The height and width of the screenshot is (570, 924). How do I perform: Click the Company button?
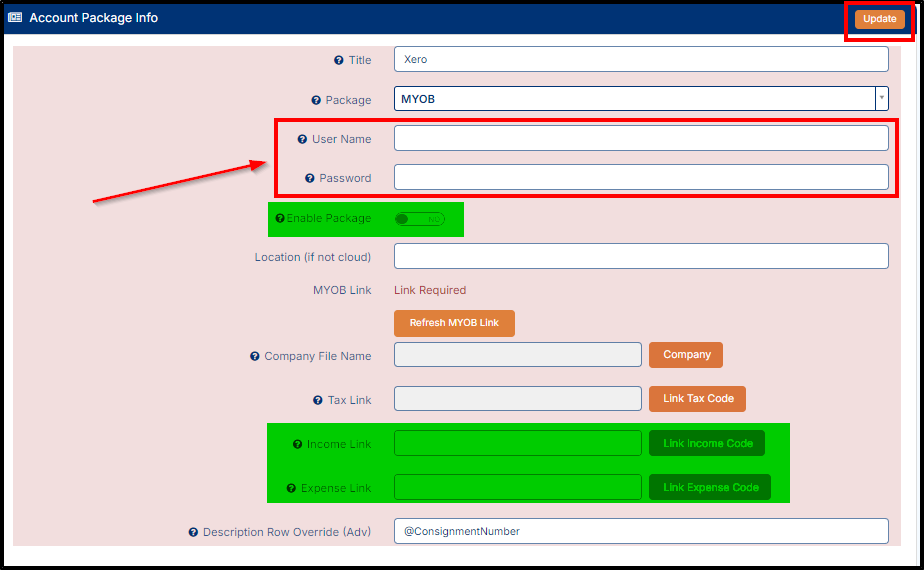pos(686,355)
